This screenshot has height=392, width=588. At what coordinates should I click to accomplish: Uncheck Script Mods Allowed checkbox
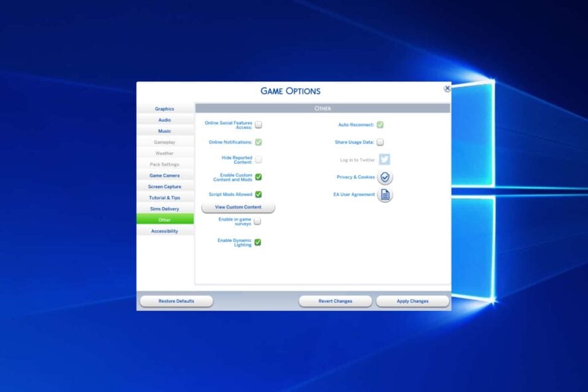(258, 194)
